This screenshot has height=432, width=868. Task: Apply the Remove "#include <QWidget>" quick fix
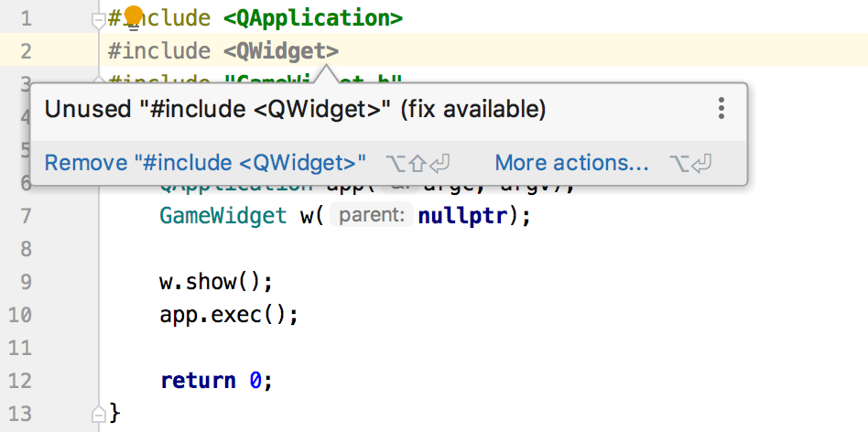205,163
